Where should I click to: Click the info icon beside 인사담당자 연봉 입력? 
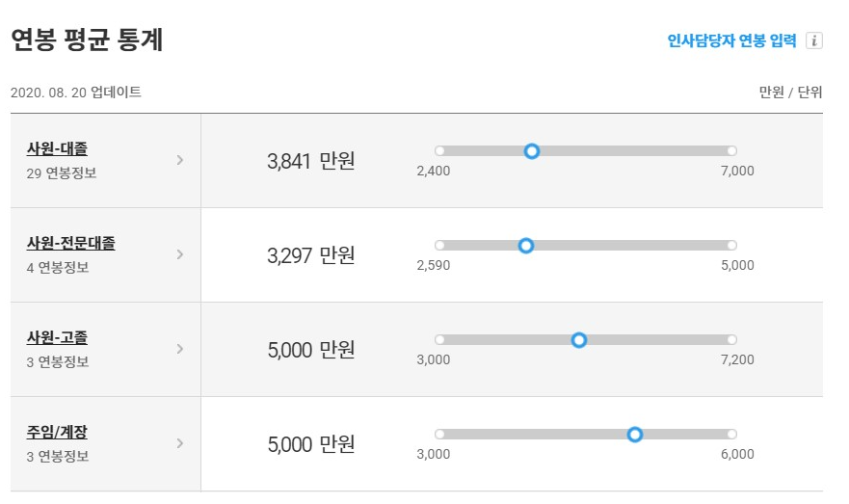813,40
